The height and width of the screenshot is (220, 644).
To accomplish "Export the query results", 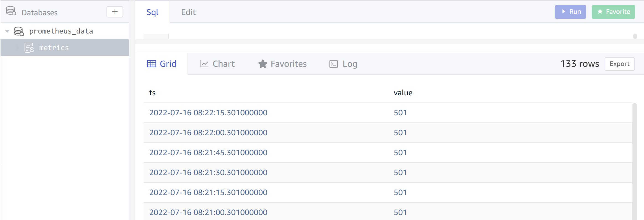I will click(x=619, y=64).
